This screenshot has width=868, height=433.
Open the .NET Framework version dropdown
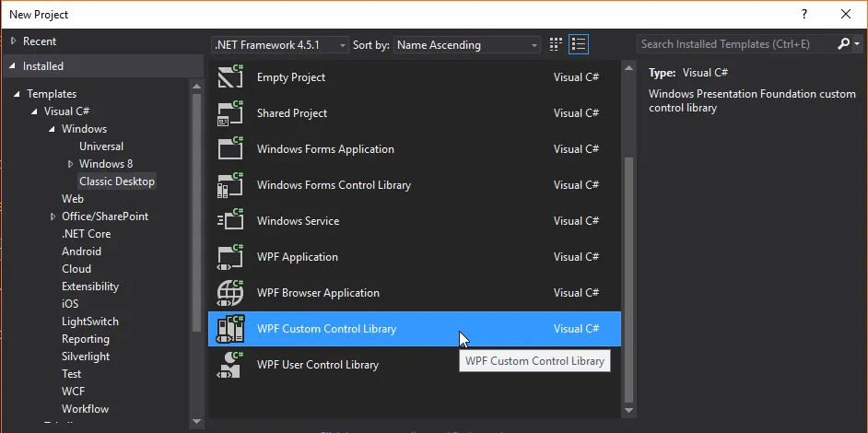[x=280, y=45]
